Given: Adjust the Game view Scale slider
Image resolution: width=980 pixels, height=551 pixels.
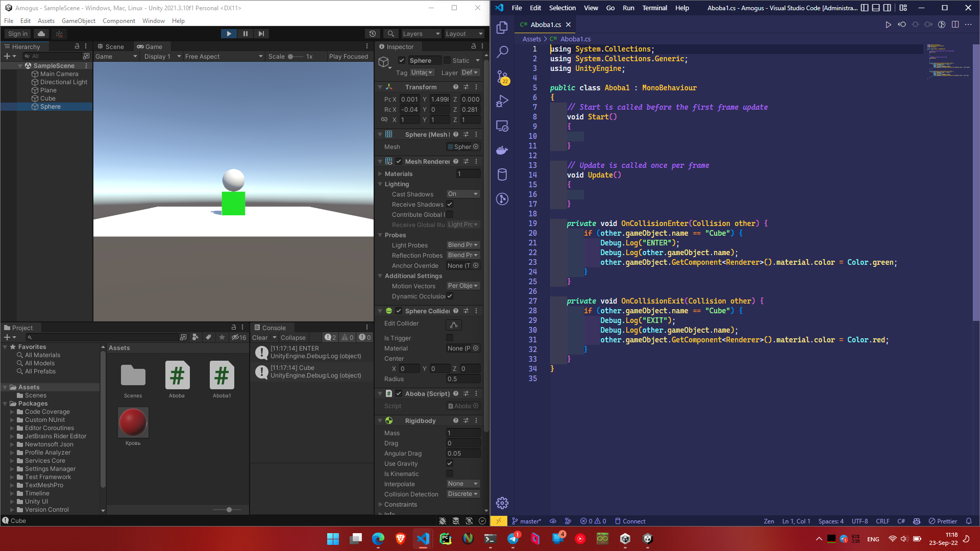Looking at the screenshot, I should [291, 57].
